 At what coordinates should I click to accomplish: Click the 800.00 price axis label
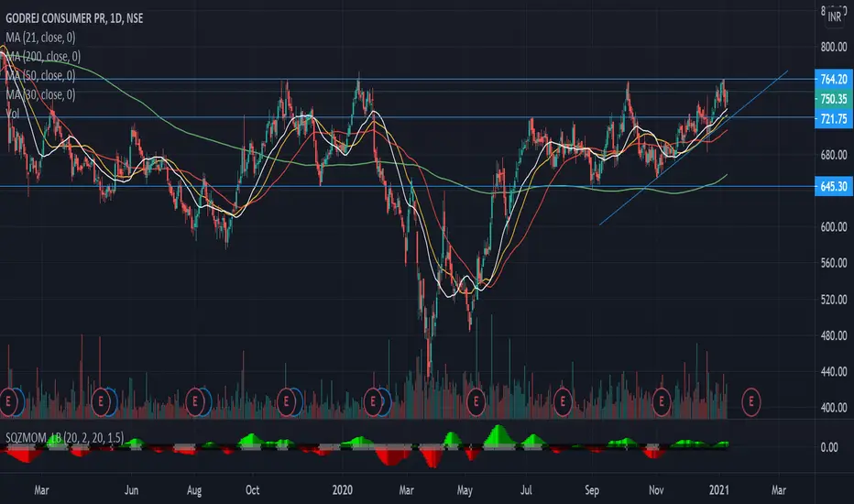833,48
